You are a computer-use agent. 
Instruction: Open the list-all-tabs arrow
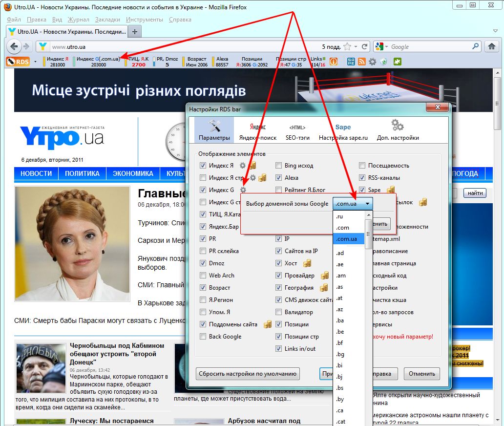[x=495, y=31]
